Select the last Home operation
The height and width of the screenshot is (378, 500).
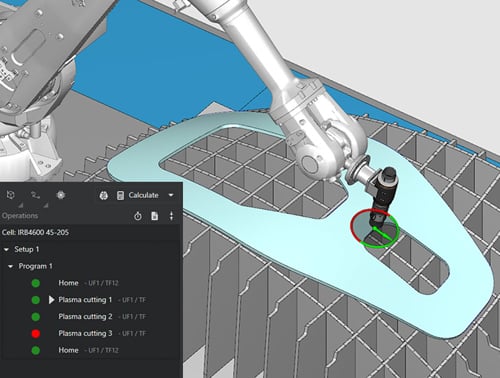click(x=68, y=350)
